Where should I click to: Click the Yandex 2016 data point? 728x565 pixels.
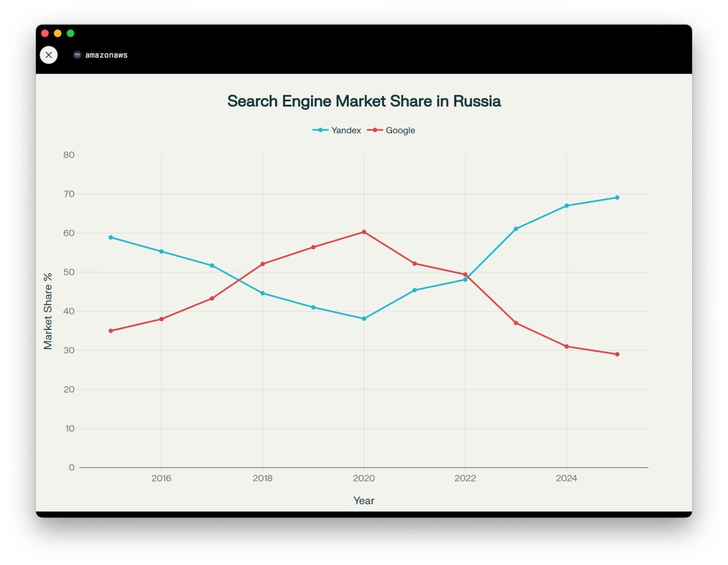click(161, 251)
